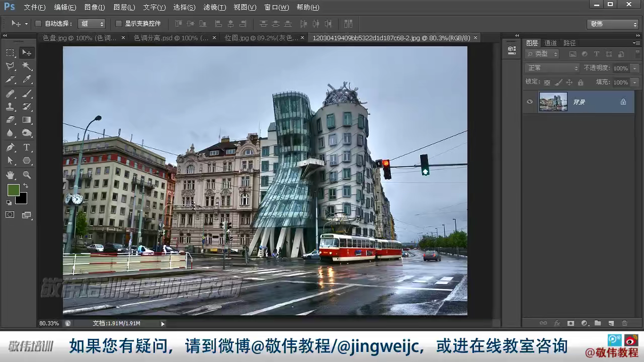644x362 pixels.
Task: Choose the Gradient tool
Action: coord(27,120)
